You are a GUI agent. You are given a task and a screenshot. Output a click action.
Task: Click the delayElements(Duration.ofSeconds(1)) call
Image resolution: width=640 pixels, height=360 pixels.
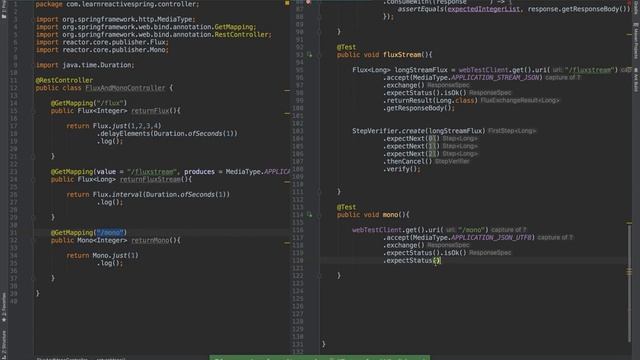167,133
